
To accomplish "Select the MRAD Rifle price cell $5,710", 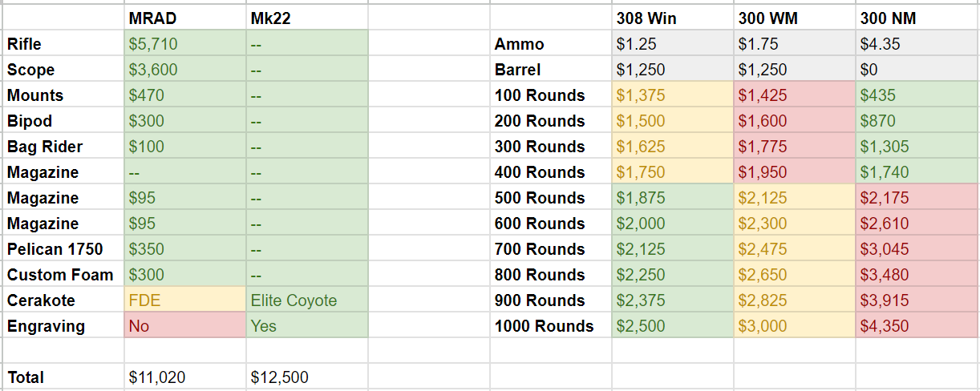I will (185, 44).
